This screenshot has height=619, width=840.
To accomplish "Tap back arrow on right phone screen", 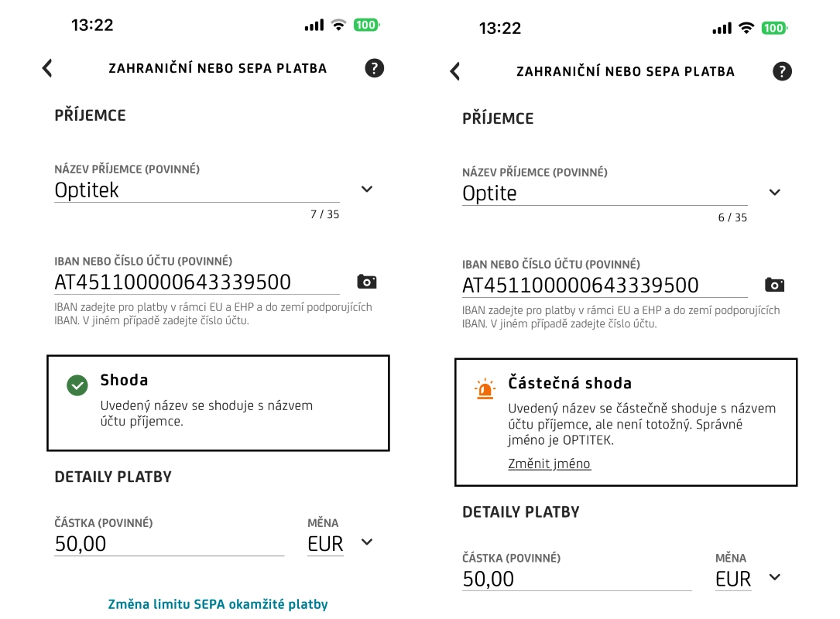I will click(x=455, y=71).
